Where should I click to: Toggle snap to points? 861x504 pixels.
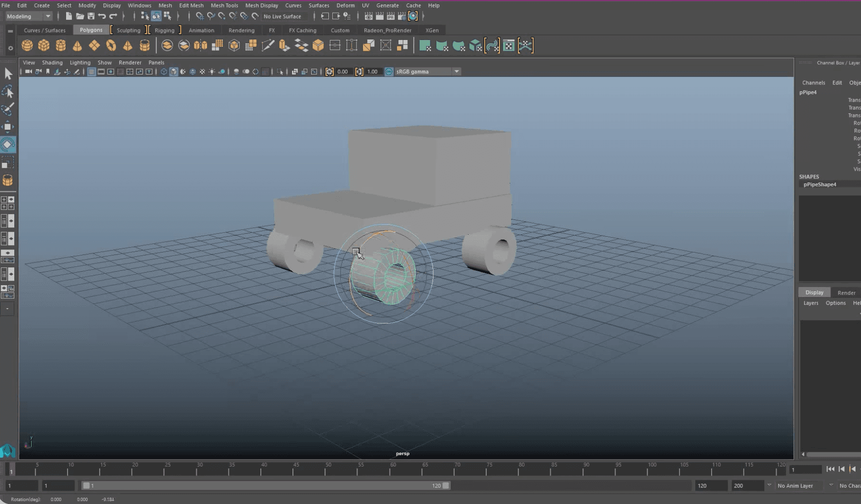221,16
